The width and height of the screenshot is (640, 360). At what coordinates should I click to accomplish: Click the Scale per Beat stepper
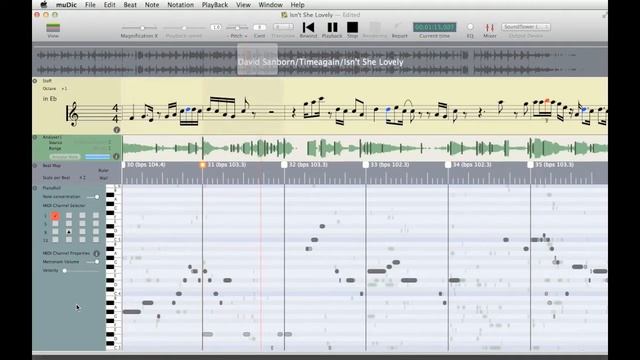coord(82,178)
